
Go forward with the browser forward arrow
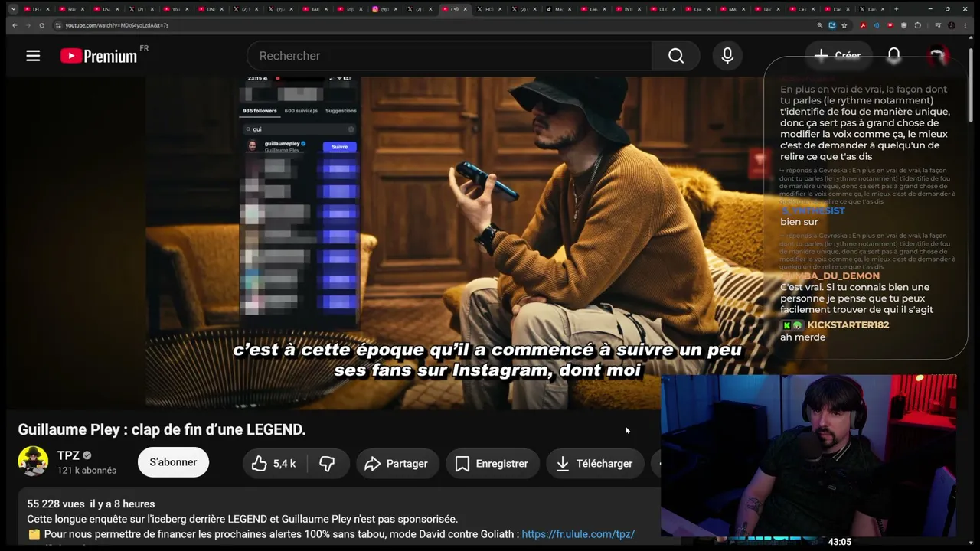point(28,25)
